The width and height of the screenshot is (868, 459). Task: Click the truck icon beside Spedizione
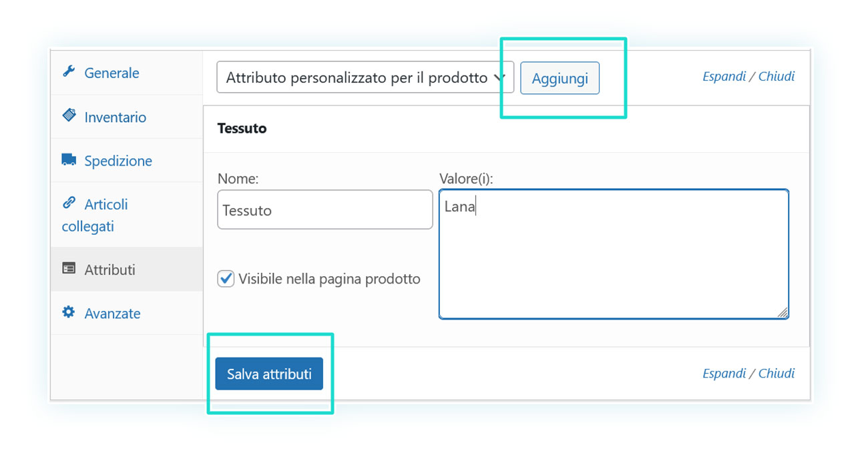click(x=69, y=159)
